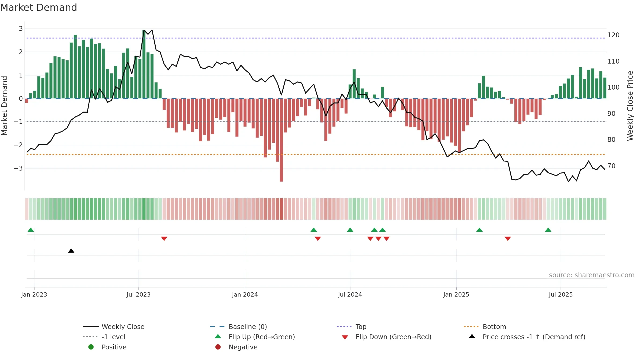Toggle the Top legend entry
The height and width of the screenshot is (362, 644).
coord(352,327)
